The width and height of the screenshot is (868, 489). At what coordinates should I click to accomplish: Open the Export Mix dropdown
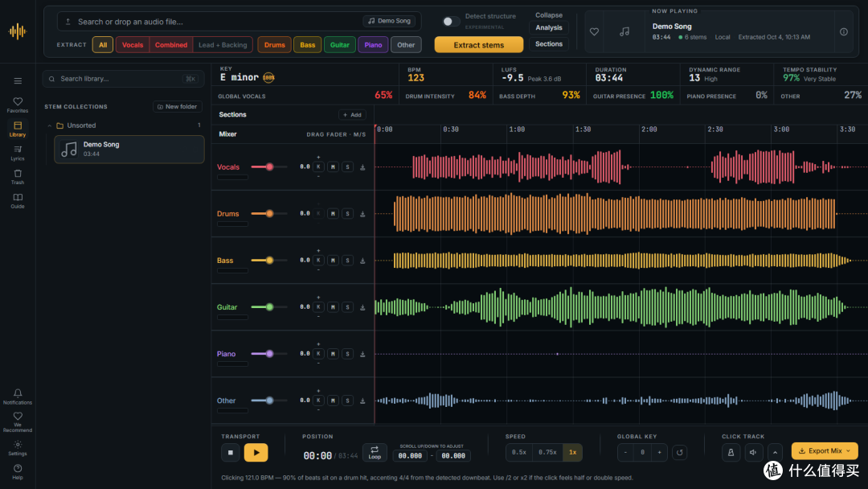(825, 450)
